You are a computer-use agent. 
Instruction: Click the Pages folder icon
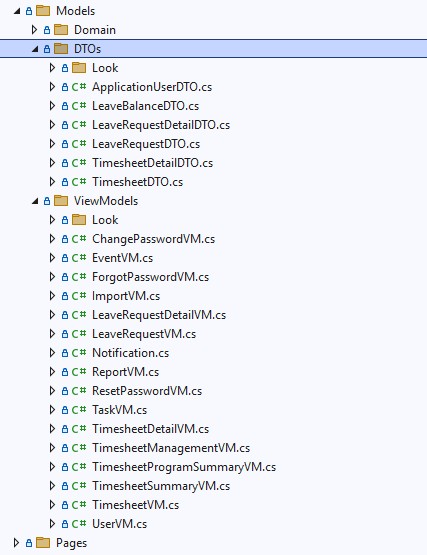(x=43, y=543)
